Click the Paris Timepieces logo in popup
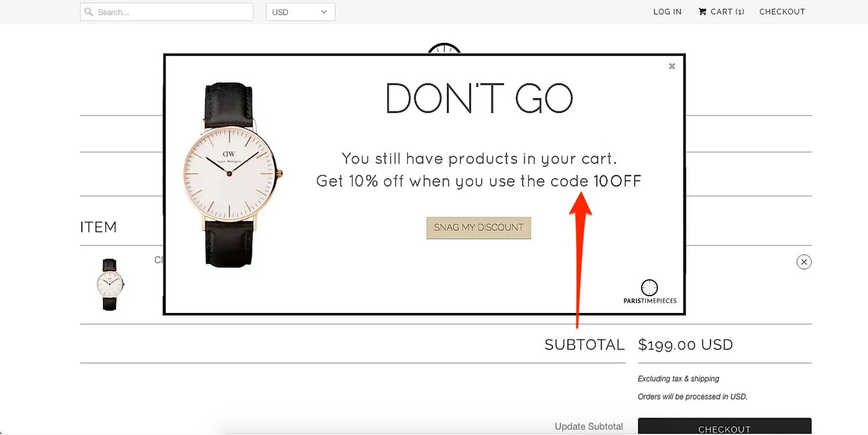The height and width of the screenshot is (435, 868). 650,292
